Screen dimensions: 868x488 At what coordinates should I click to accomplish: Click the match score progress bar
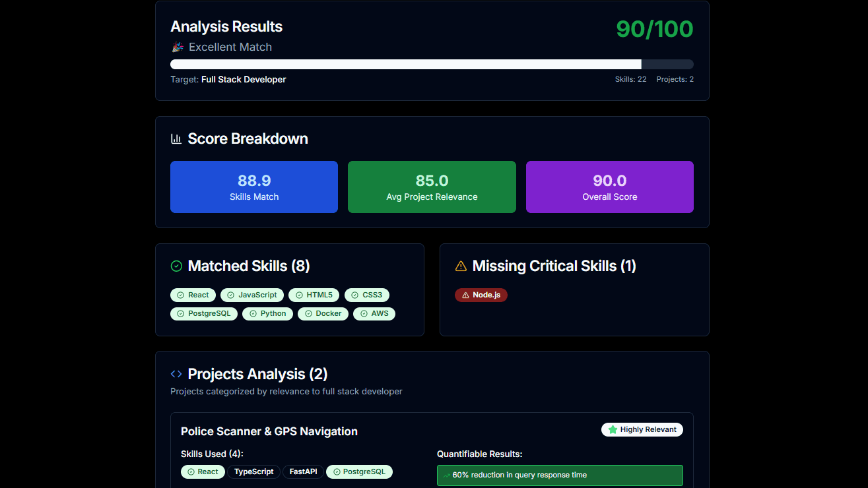pos(432,64)
